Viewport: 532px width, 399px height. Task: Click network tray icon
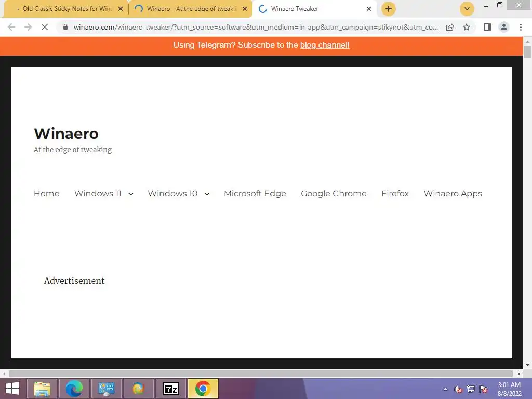pos(471,389)
